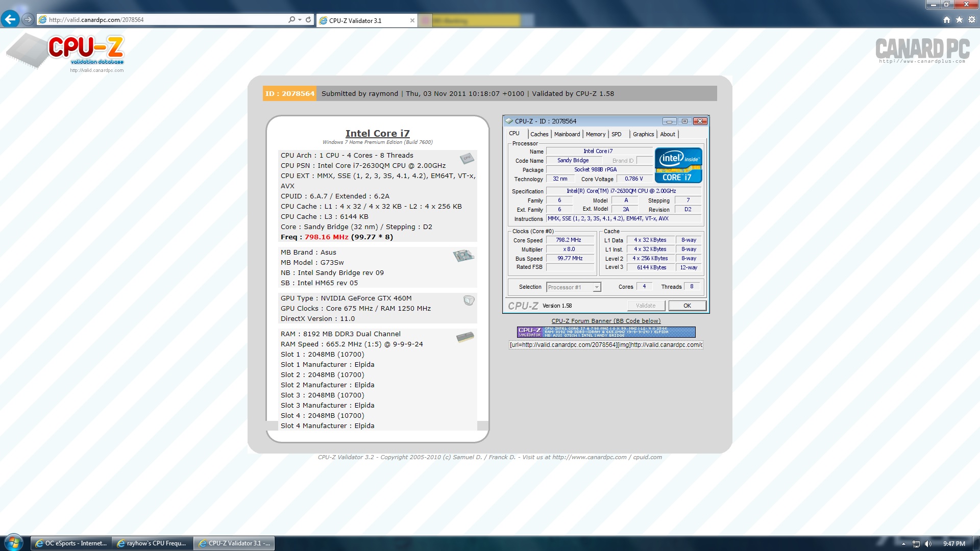
Task: Click the Canard PC logo
Action: (x=922, y=51)
